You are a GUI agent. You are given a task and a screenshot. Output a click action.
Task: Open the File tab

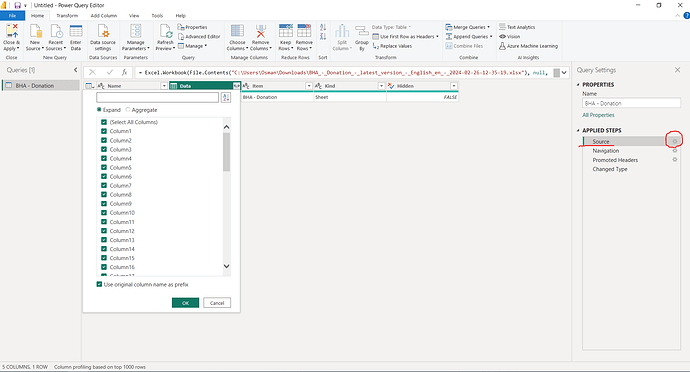click(x=12, y=15)
